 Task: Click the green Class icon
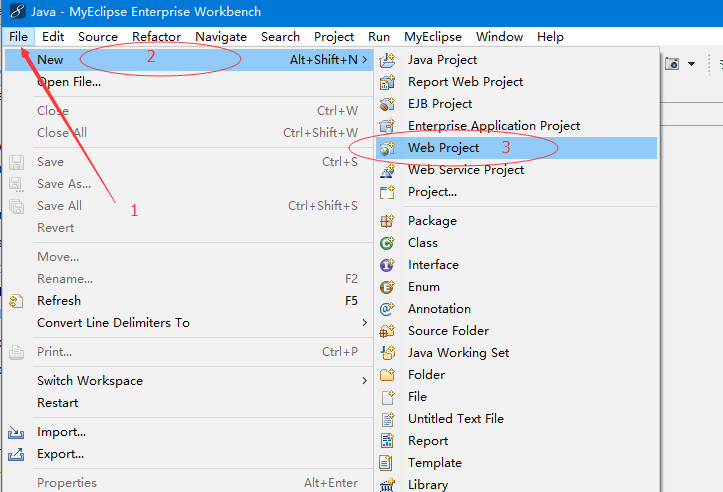[x=387, y=243]
